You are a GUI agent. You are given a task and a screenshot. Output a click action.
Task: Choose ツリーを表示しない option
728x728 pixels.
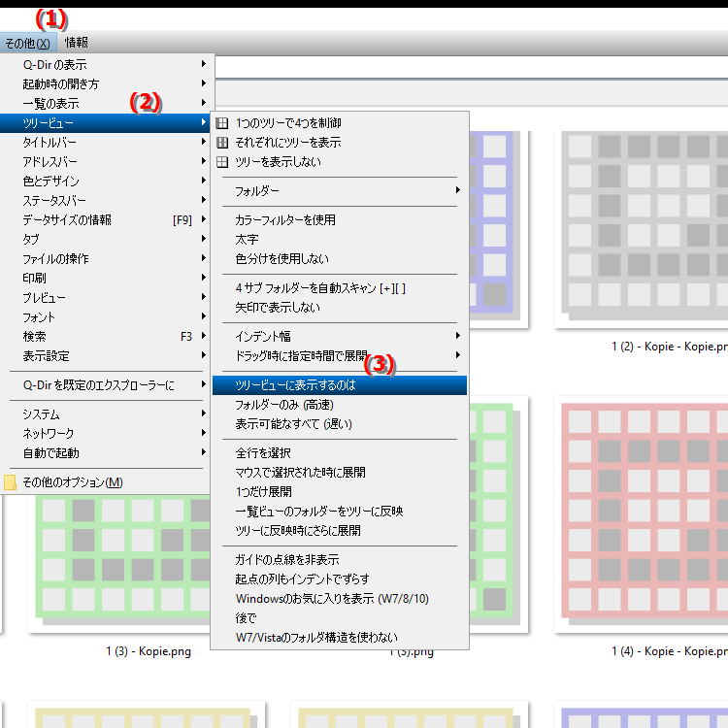tap(340, 162)
